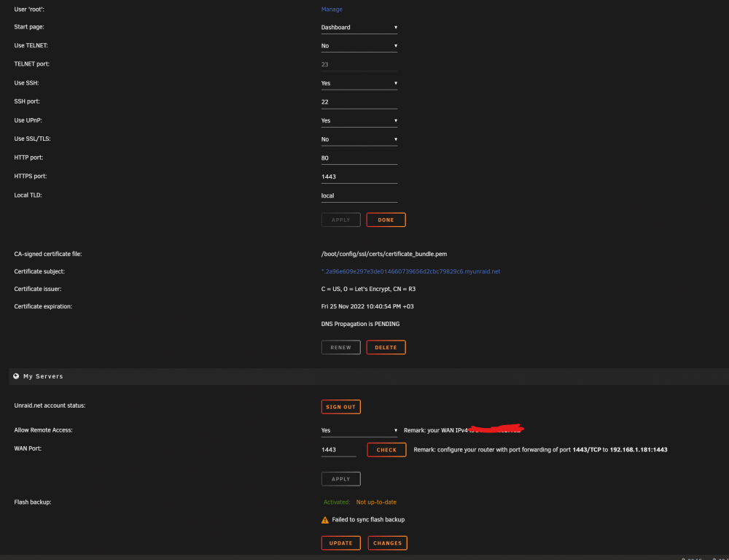Image resolution: width=729 pixels, height=560 pixels.
Task: Open the Use TELNET dropdown
Action: [359, 46]
